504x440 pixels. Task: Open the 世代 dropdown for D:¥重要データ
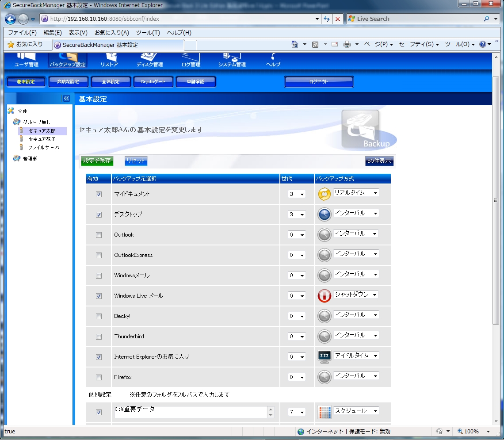pos(297,412)
